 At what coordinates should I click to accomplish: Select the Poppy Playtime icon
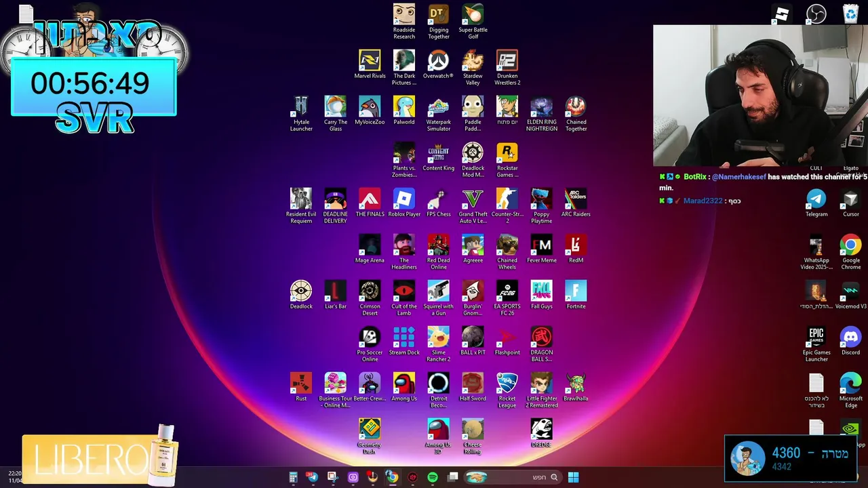[541, 206]
